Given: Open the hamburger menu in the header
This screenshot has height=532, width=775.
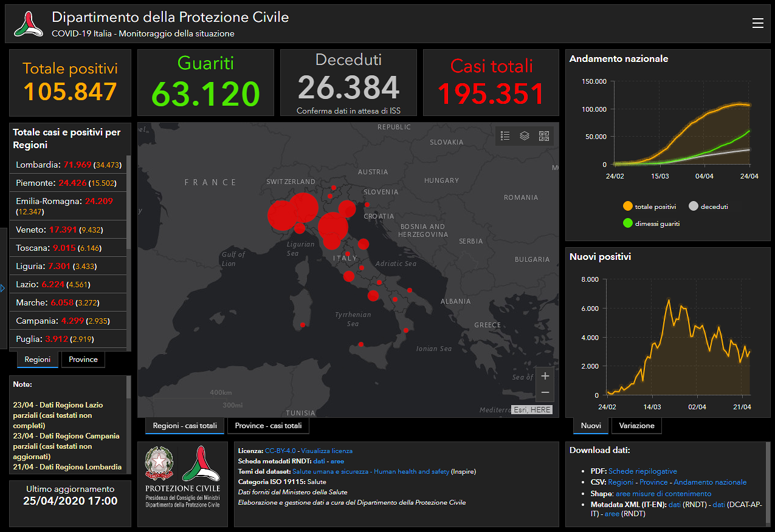Looking at the screenshot, I should click(x=757, y=23).
